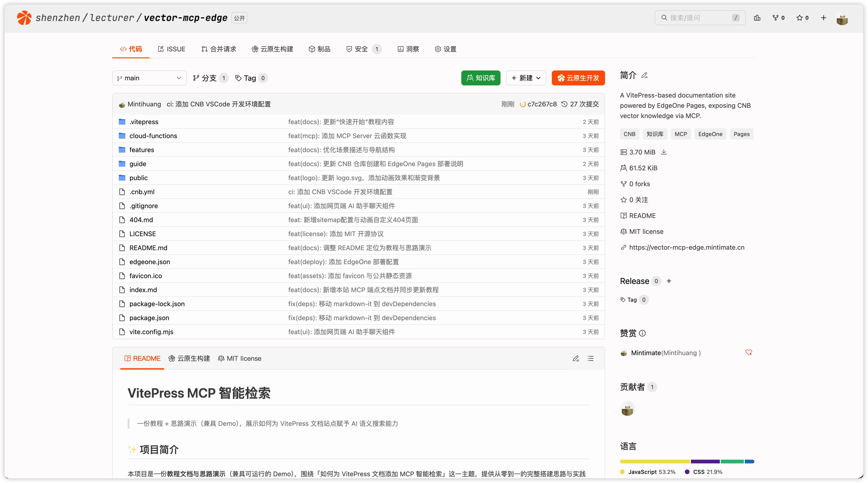The image size is (868, 483).
Task: Click the MCP topic tag
Action: (681, 134)
